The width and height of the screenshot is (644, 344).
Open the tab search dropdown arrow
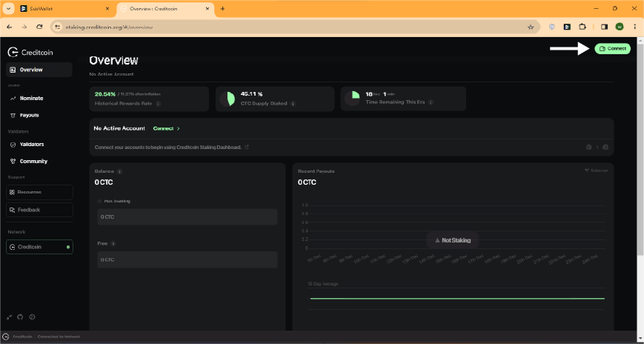tap(8, 9)
